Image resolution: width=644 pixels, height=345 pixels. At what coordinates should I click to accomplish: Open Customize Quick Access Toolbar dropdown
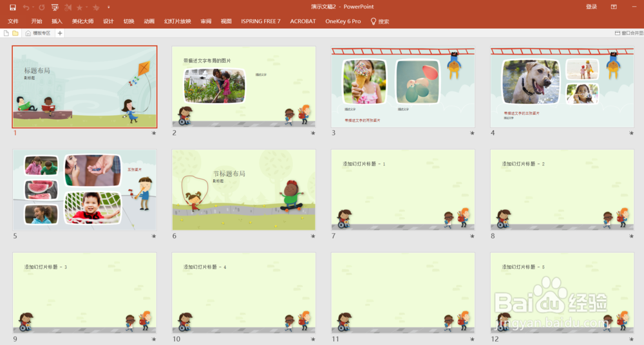(108, 7)
